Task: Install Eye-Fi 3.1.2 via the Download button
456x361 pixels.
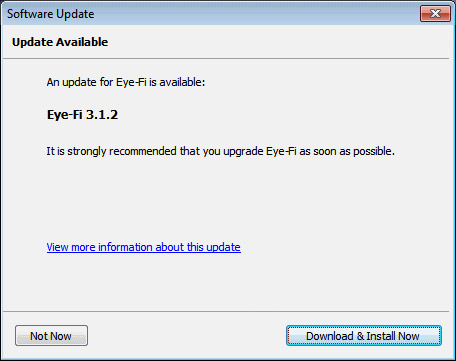Action: pyautogui.click(x=364, y=336)
